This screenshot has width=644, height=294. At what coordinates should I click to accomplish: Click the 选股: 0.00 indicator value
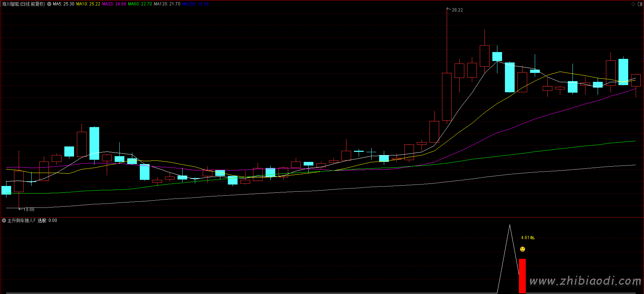47,220
